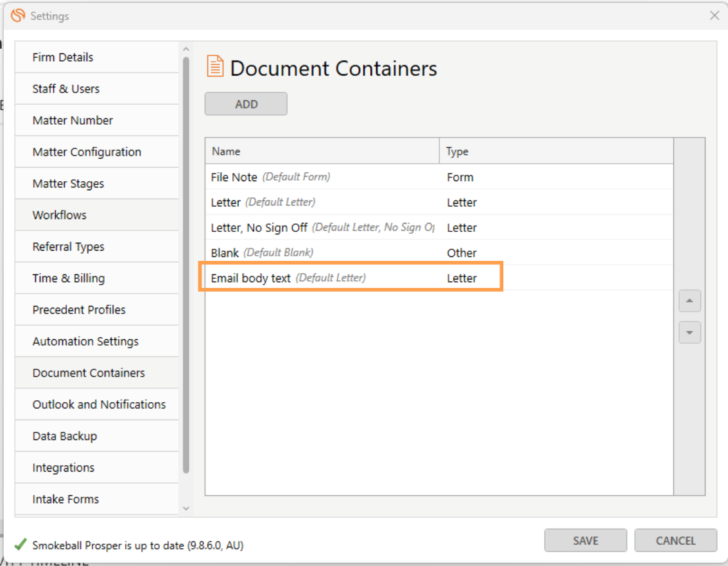Sort by the Name column header
The height and width of the screenshot is (566, 728).
pyautogui.click(x=322, y=151)
